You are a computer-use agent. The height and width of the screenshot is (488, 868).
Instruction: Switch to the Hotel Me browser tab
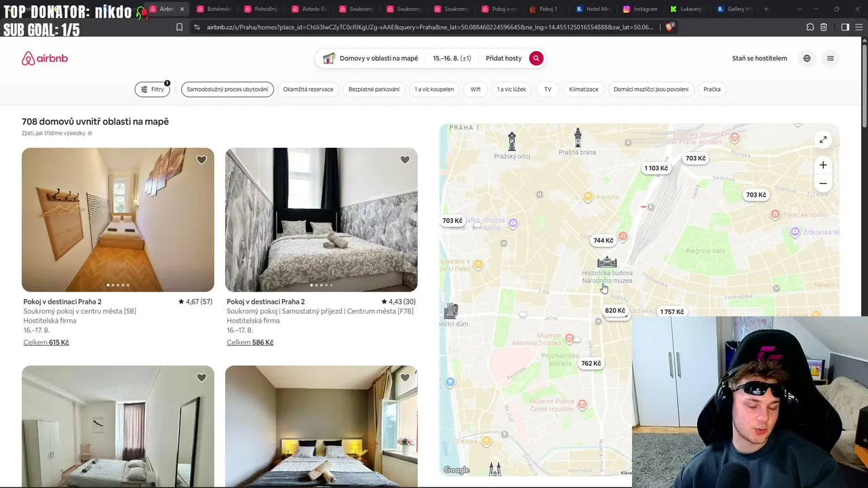coord(593,9)
